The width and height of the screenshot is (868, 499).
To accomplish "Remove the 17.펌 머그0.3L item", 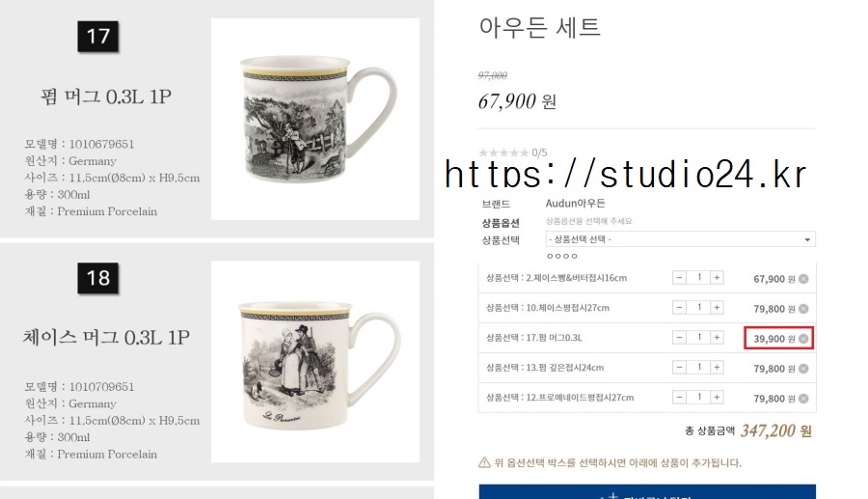I will tap(803, 339).
